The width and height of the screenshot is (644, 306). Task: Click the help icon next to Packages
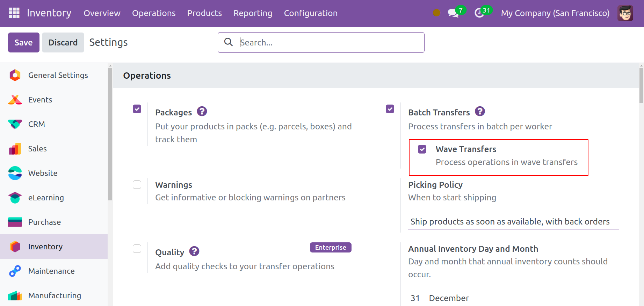point(202,112)
